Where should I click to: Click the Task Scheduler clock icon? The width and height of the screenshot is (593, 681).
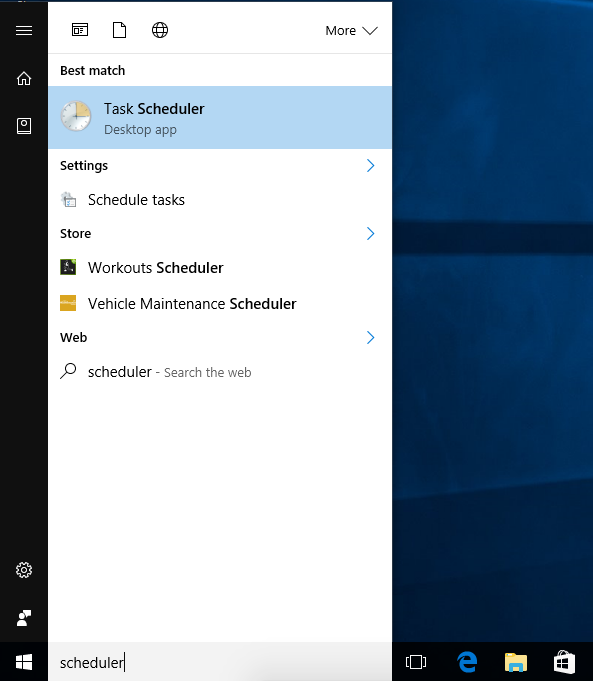click(76, 116)
